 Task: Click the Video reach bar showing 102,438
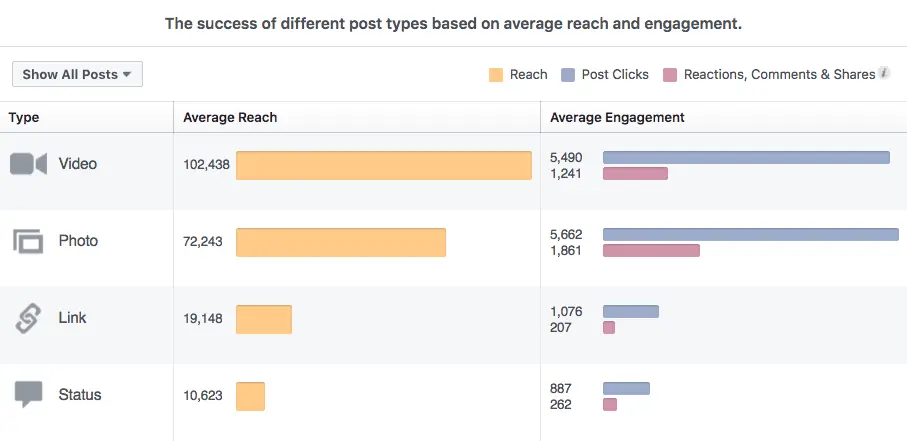pyautogui.click(x=383, y=165)
